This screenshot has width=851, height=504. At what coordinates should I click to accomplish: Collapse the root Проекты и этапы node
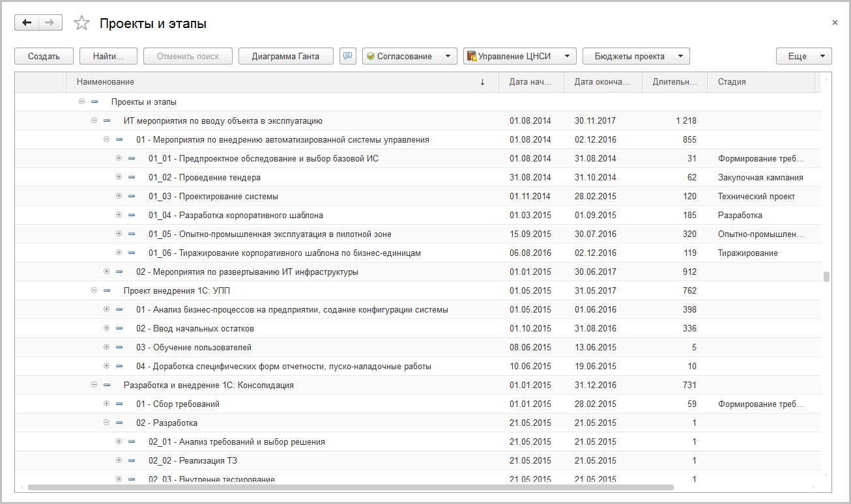[x=81, y=102]
